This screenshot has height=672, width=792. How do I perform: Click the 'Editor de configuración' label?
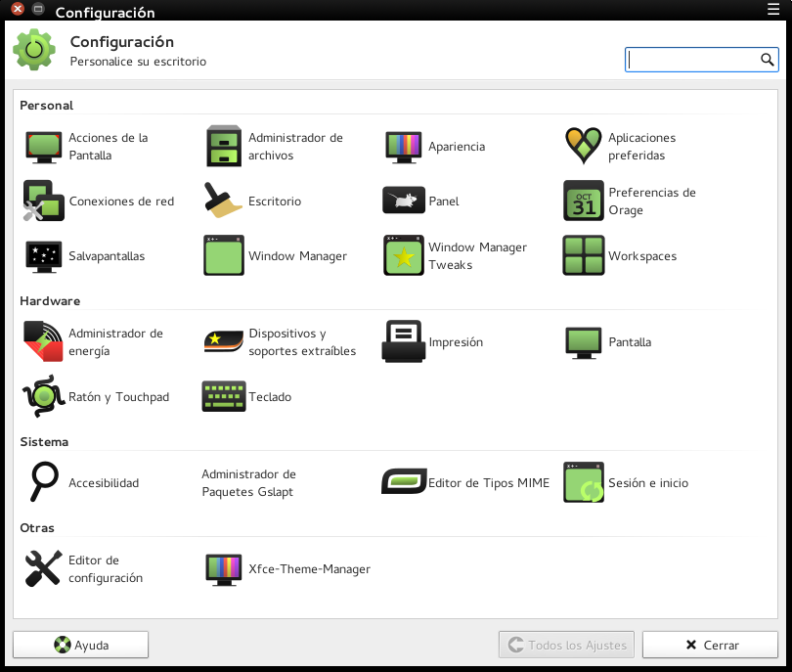coord(106,569)
